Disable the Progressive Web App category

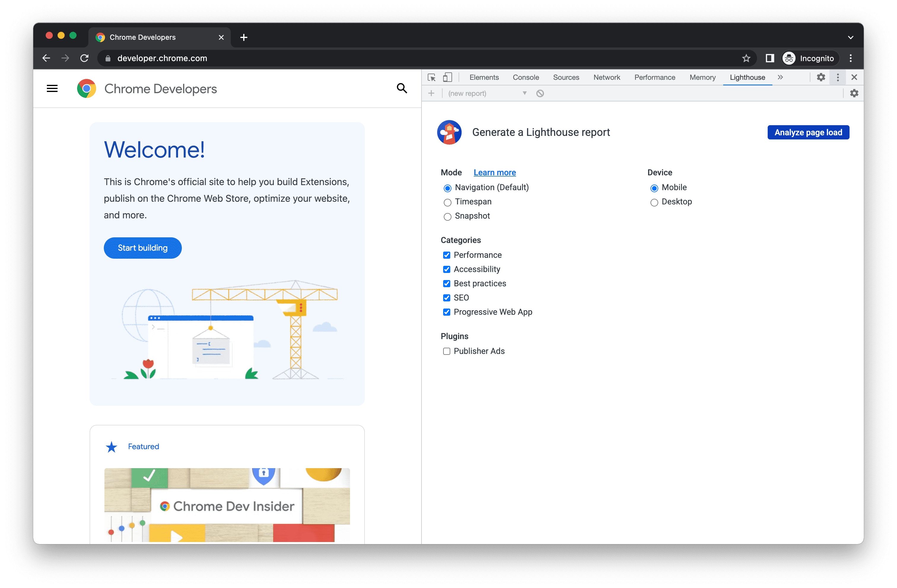(x=446, y=312)
